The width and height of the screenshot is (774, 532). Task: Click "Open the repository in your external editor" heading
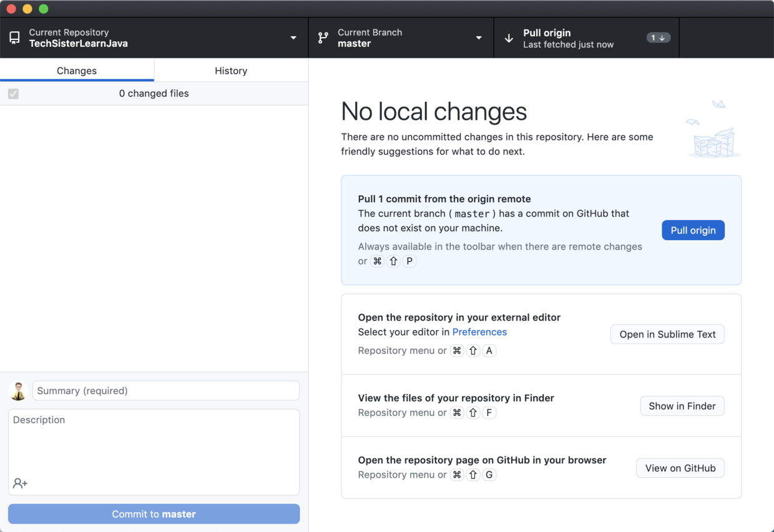pos(459,317)
